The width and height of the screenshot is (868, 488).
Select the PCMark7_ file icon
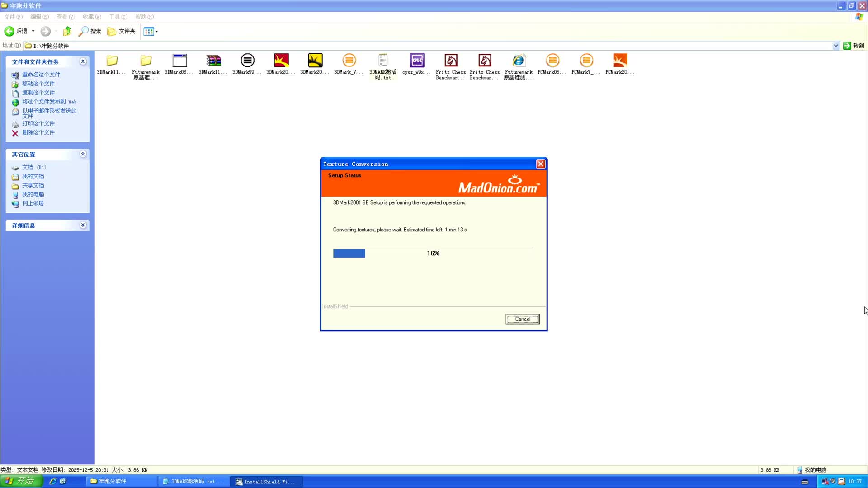[586, 61]
